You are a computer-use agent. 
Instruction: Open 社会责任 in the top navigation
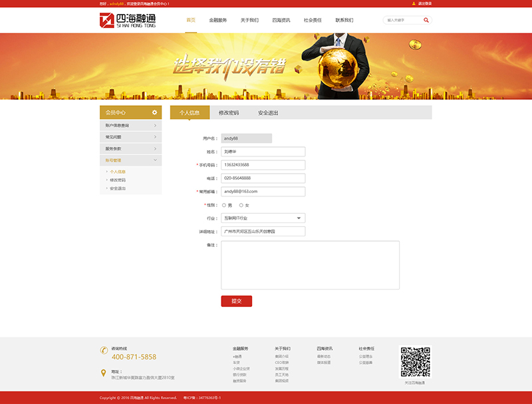[313, 21]
